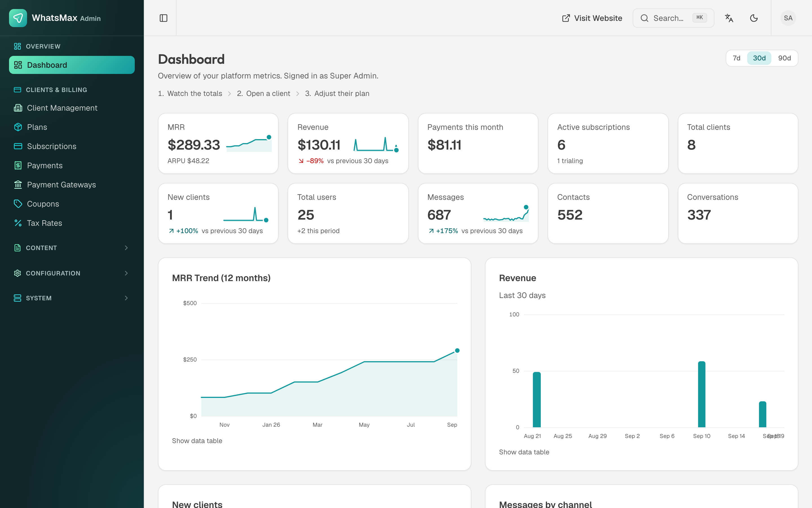Viewport: 812px width, 508px height.
Task: Click the Total clients card
Action: coord(738,143)
